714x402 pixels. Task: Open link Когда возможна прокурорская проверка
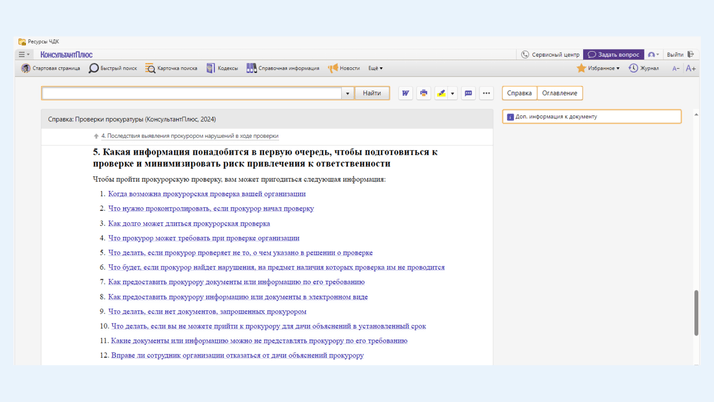point(207,194)
